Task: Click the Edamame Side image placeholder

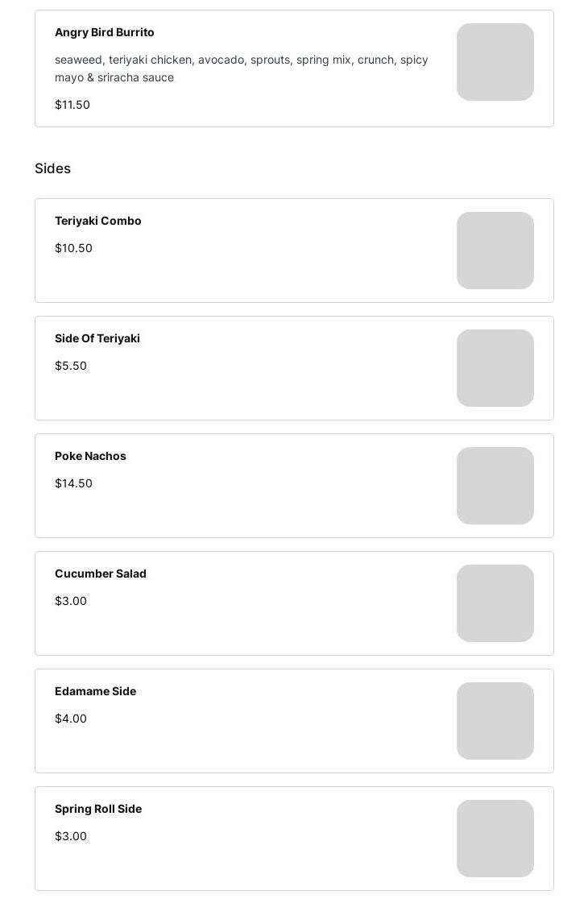Action: 495,721
